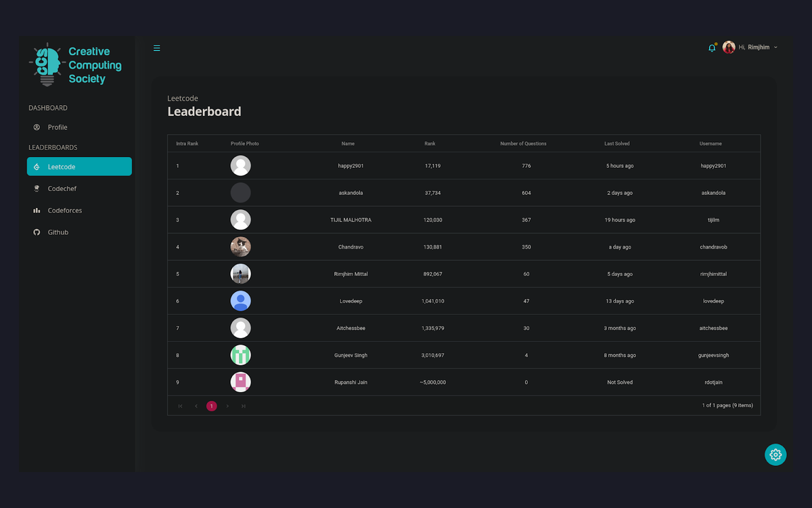
Task: Click the hamburger menu icon
Action: (157, 48)
